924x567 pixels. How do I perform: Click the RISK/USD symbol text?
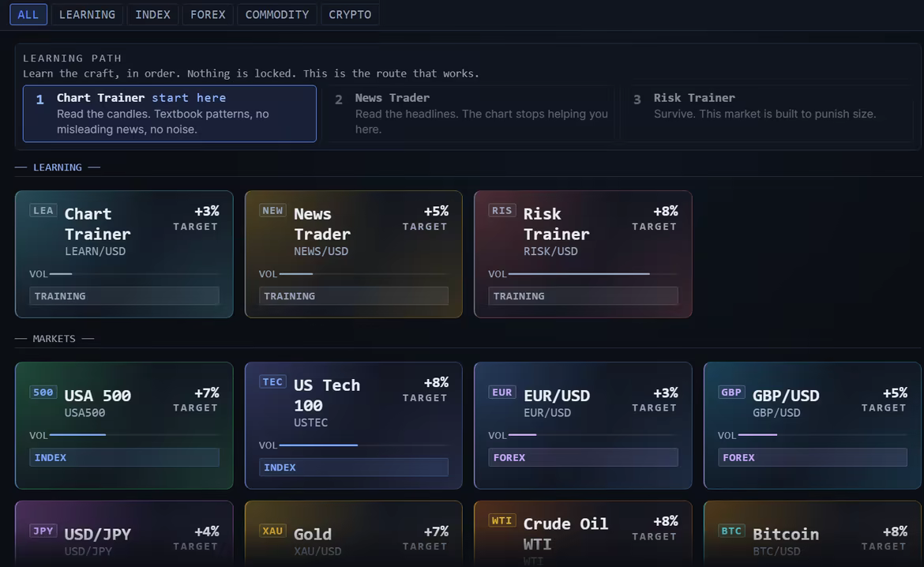pos(550,251)
